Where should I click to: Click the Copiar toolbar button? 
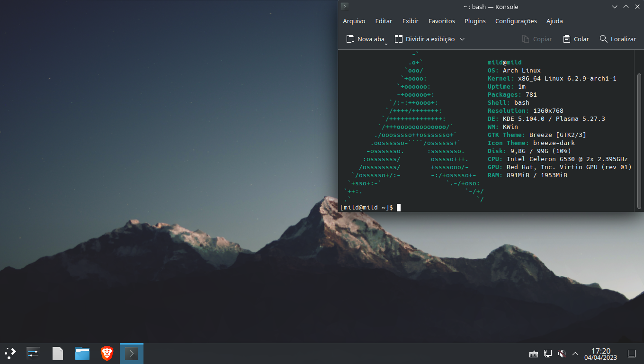point(537,39)
